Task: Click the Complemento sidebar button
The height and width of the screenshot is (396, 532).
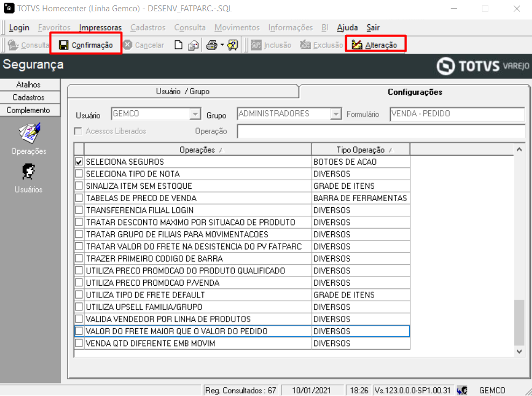Action: 30,110
